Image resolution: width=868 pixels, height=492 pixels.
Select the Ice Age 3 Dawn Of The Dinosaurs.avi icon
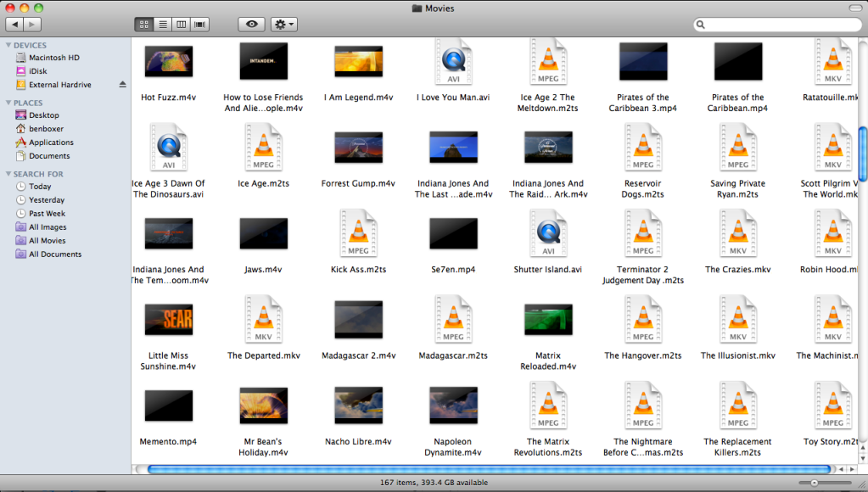[x=169, y=148]
